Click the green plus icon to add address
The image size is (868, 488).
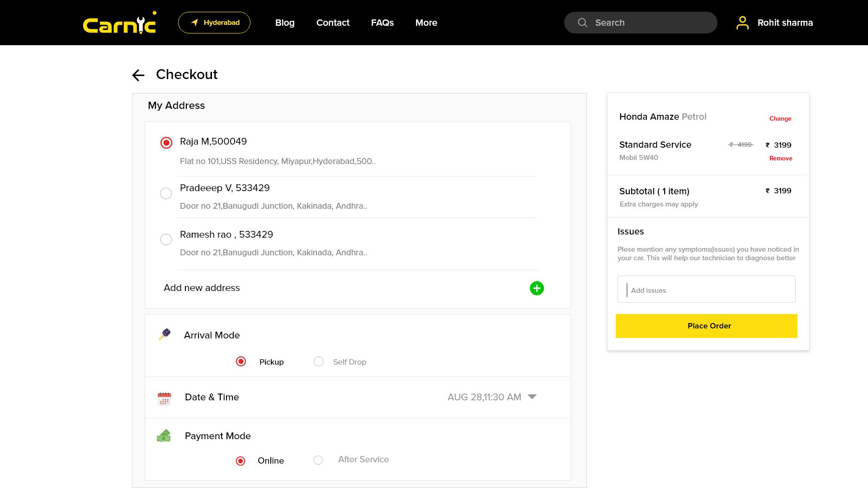537,288
